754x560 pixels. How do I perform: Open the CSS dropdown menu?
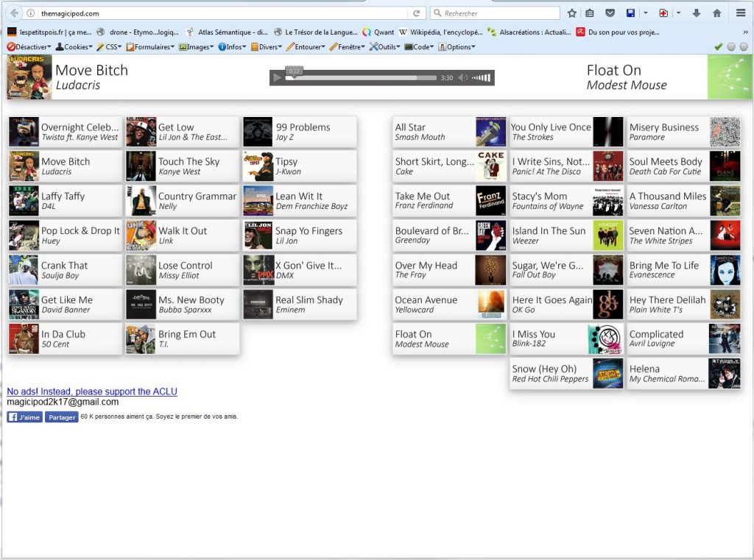[109, 47]
